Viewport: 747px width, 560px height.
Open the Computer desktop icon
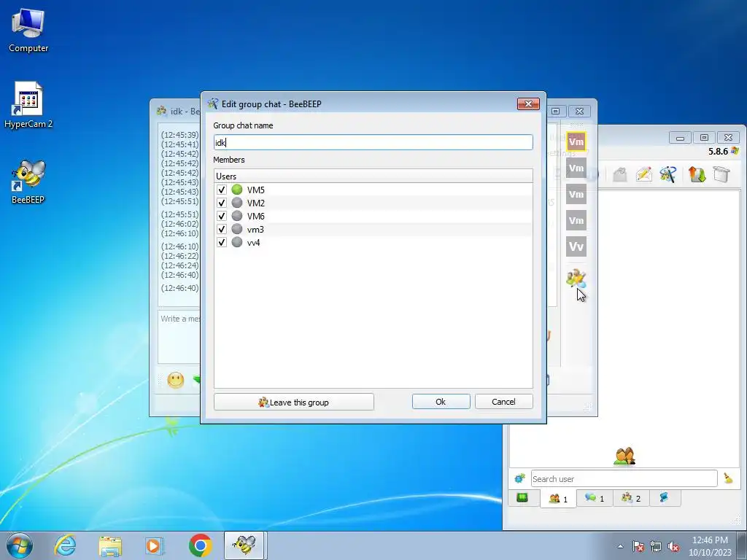coord(28,31)
